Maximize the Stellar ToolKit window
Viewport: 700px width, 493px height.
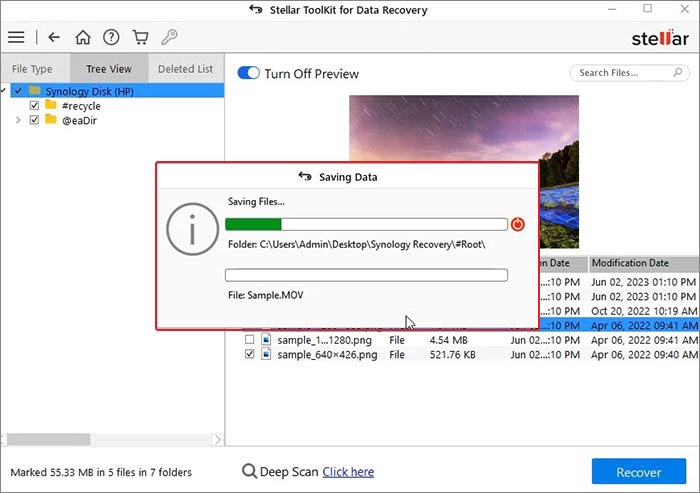[648, 8]
